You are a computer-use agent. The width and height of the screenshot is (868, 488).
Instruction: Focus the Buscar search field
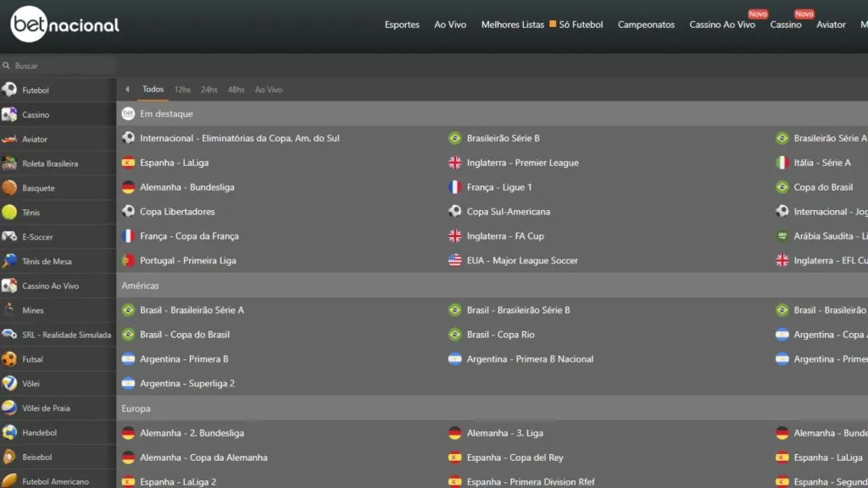[x=58, y=65]
